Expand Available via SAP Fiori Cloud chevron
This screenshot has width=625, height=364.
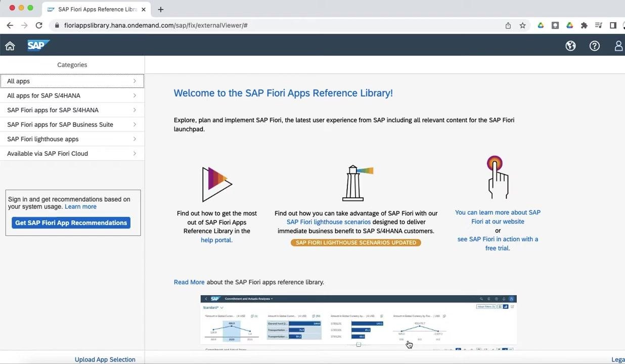point(135,154)
